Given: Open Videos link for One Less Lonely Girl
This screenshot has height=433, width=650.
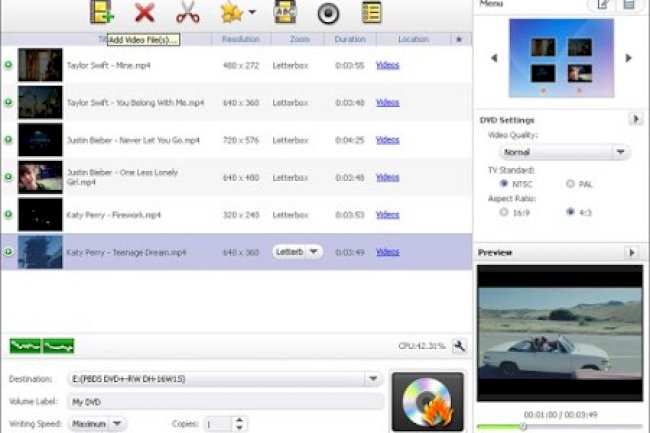Looking at the screenshot, I should (388, 177).
